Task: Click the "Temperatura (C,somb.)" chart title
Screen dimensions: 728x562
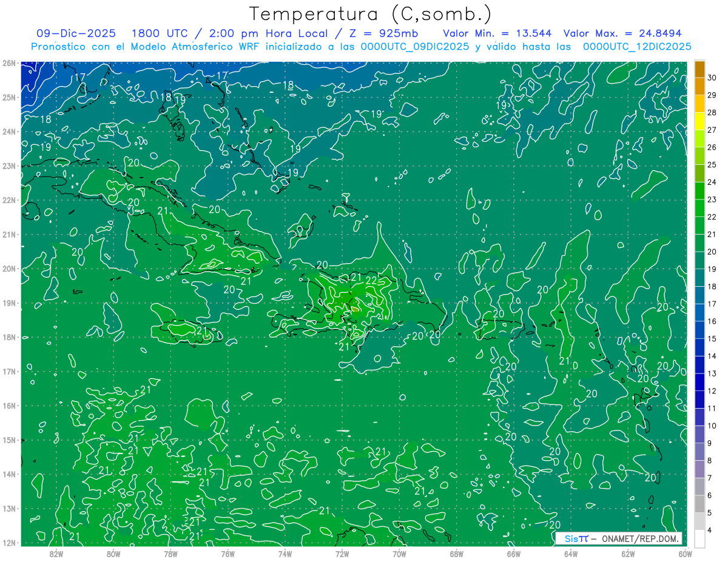Action: [371, 14]
